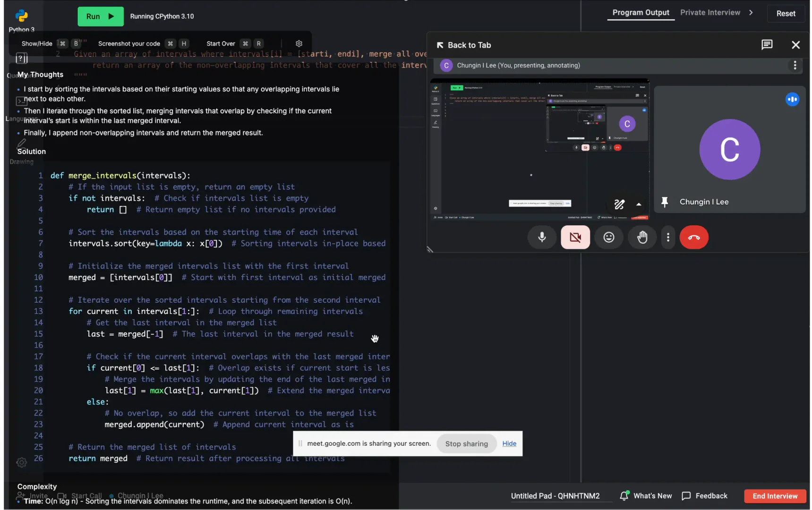812x510 pixels.
Task: Raise hand in the meeting
Action: tap(642, 237)
